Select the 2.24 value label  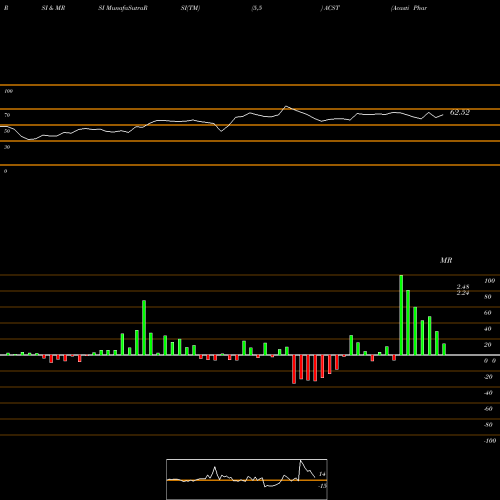tap(463, 293)
